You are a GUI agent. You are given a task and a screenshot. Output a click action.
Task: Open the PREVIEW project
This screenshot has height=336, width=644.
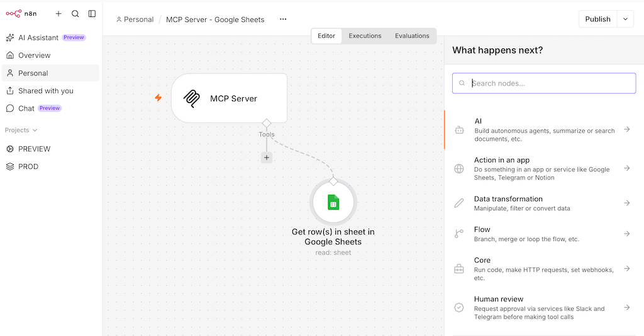pyautogui.click(x=50, y=149)
